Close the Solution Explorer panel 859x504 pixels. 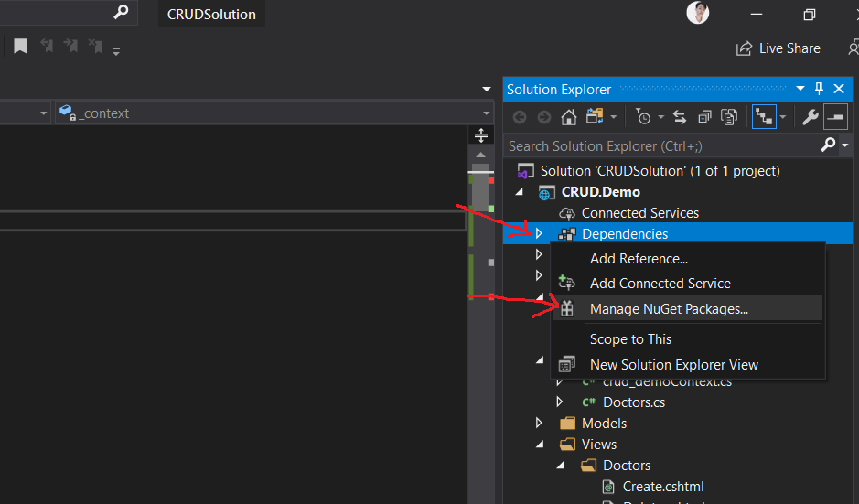[839, 88]
